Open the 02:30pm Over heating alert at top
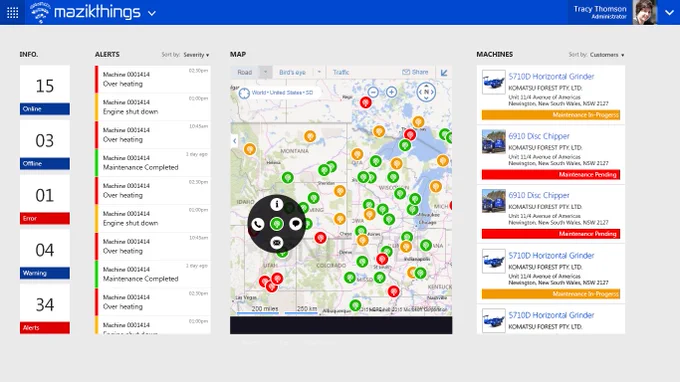This screenshot has height=382, width=680. 153,79
